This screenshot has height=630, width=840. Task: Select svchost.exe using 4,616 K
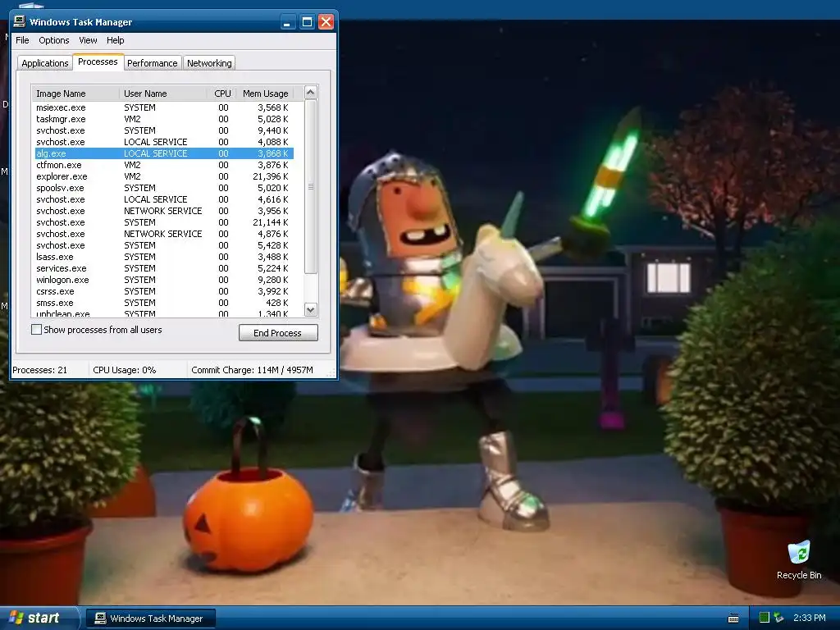(162, 199)
